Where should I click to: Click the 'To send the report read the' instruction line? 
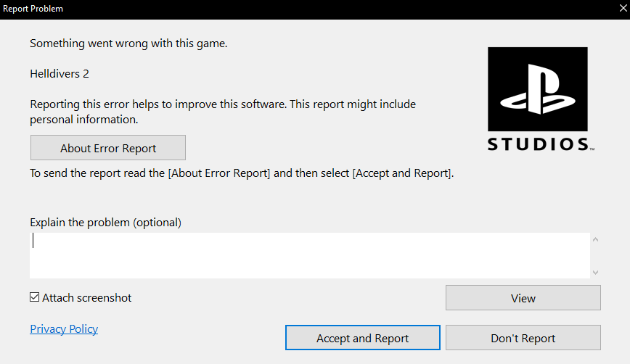coord(242,173)
